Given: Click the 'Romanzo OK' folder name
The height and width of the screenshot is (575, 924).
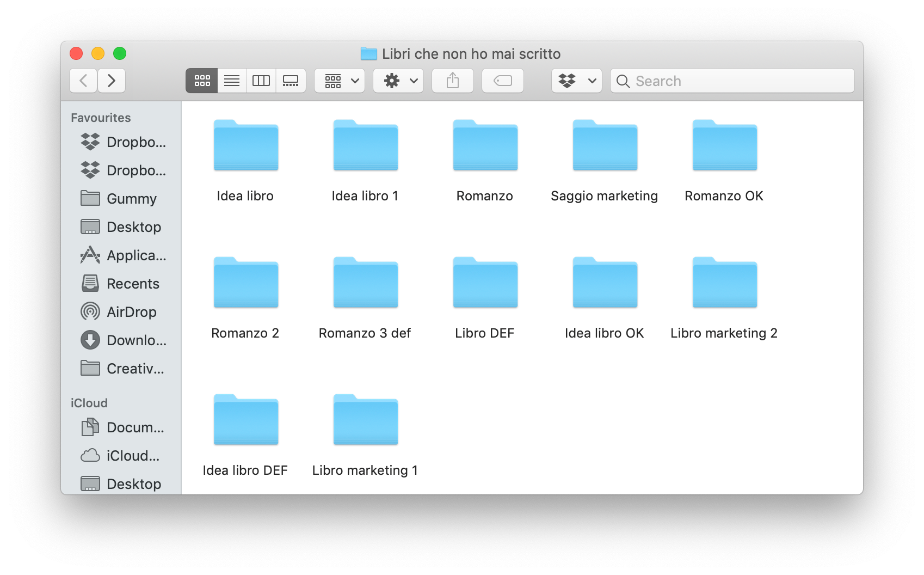Looking at the screenshot, I should point(724,196).
